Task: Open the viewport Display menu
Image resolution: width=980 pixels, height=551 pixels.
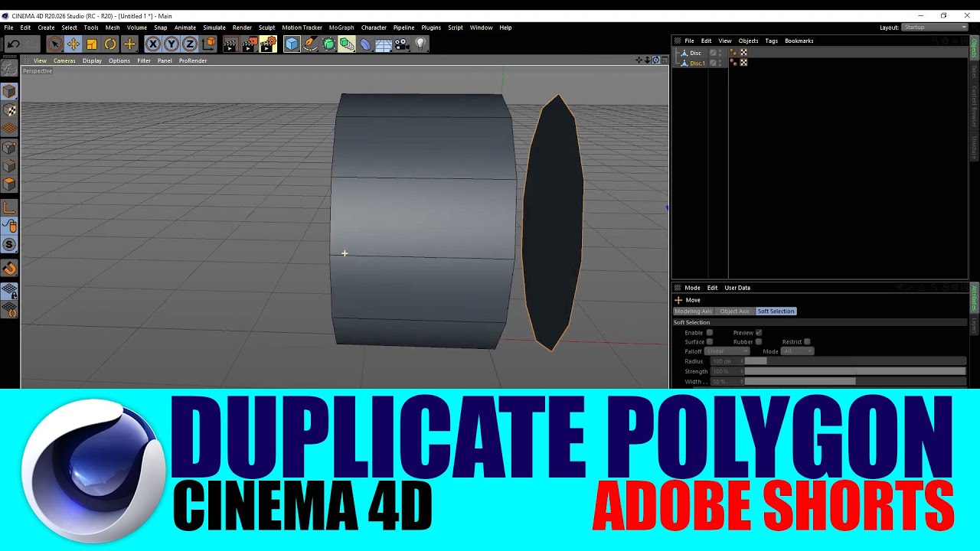Action: click(x=92, y=60)
